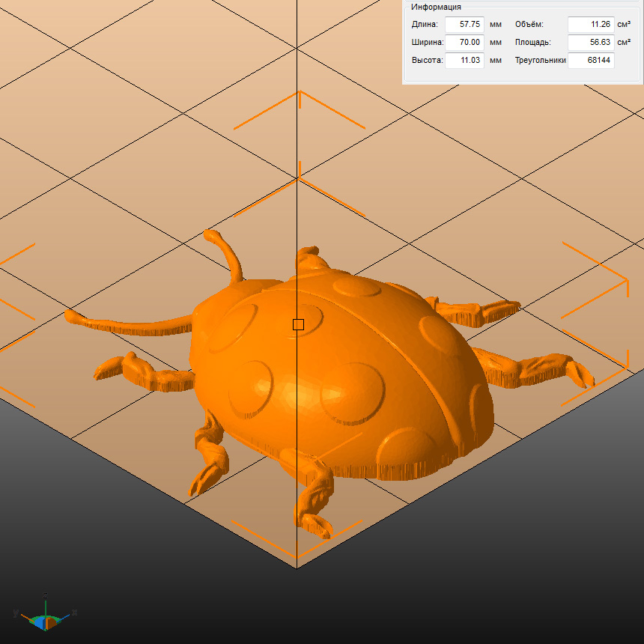644x644 pixels.
Task: Select the Ширина value field showing 70.00
Action: [x=464, y=43]
